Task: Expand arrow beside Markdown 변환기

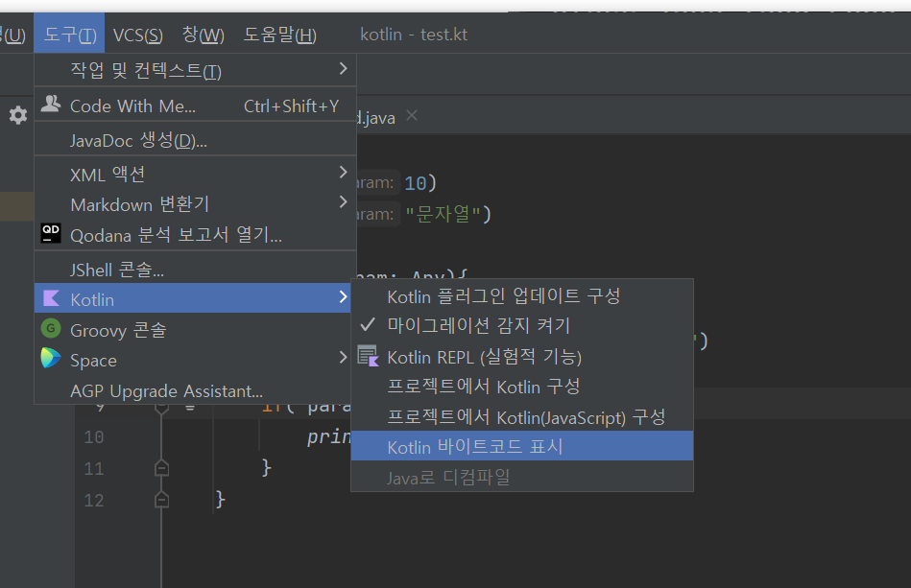Action: pos(343,202)
